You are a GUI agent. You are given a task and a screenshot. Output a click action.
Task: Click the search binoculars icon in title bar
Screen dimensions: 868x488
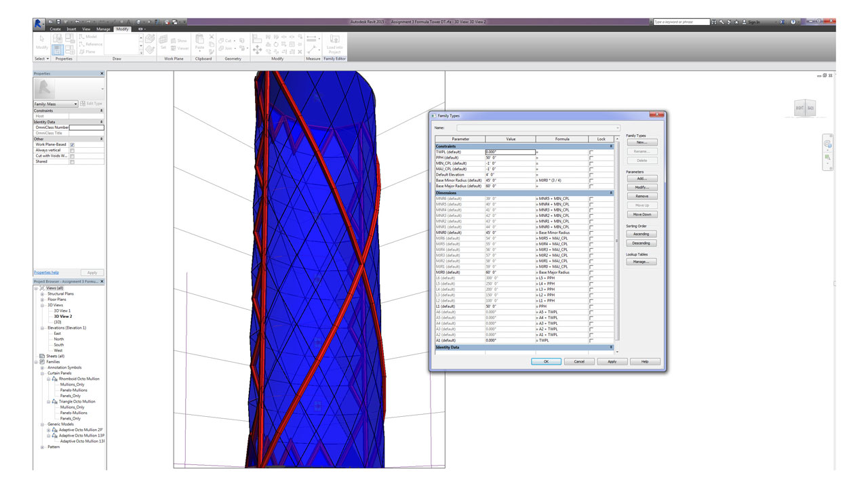click(x=714, y=22)
